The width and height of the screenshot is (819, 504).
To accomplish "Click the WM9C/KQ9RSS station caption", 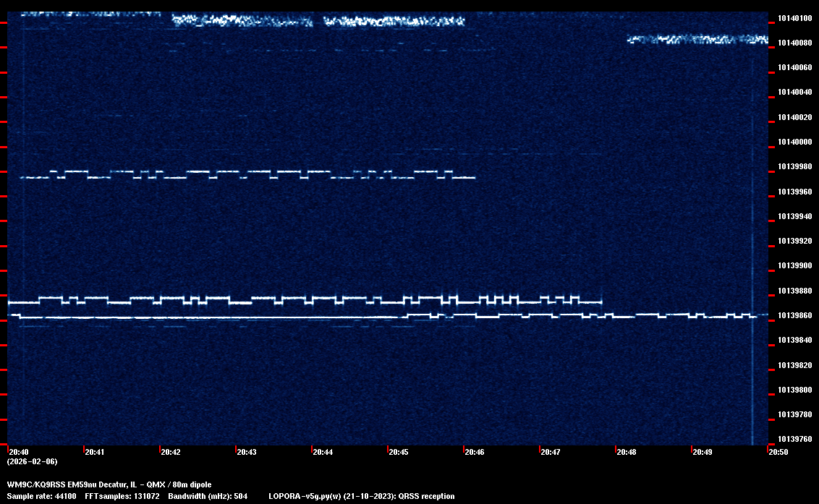I will [x=109, y=484].
